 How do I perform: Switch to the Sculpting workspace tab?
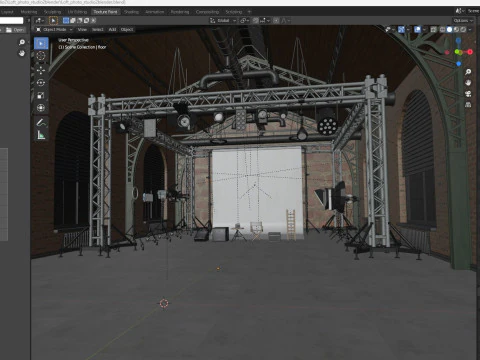coord(52,12)
